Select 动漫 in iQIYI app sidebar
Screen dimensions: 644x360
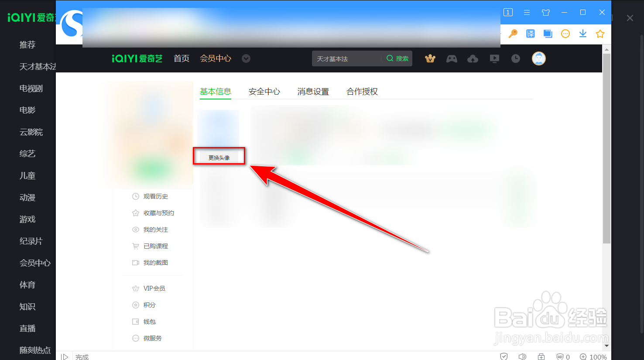[27, 198]
